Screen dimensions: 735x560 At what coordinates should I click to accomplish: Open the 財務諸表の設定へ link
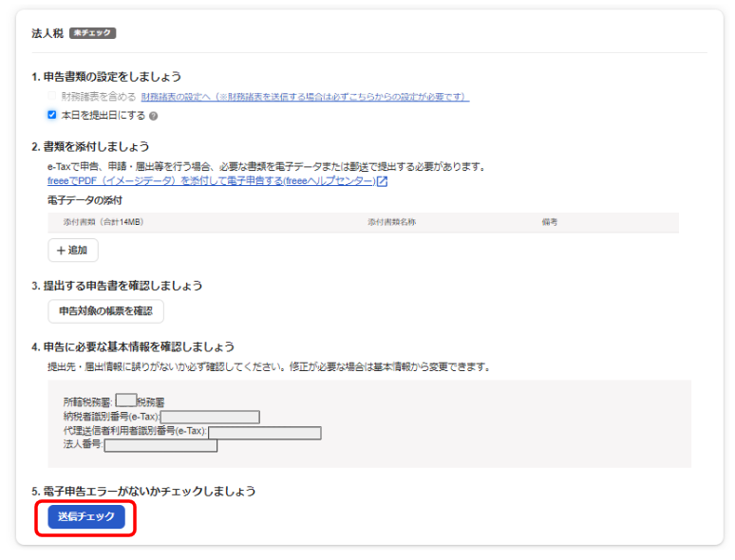click(x=305, y=97)
